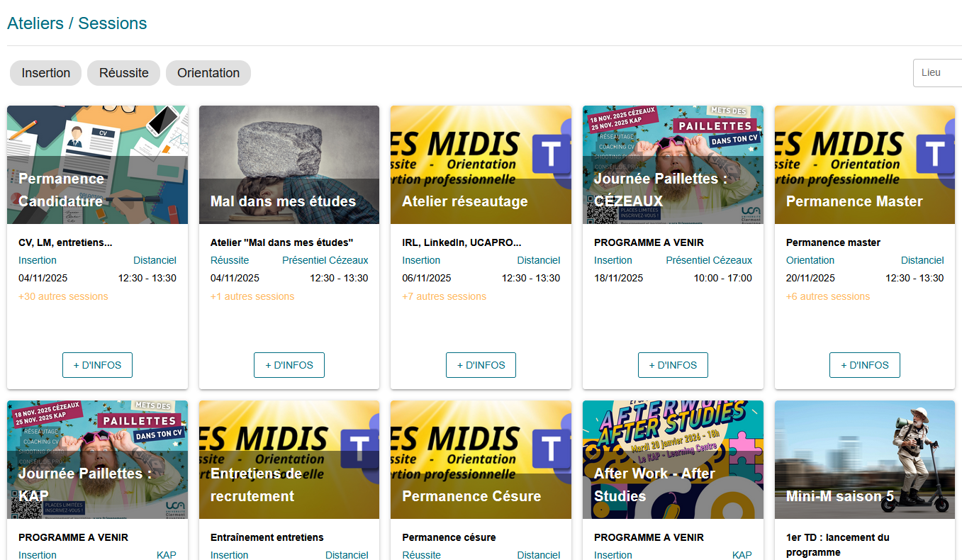The width and height of the screenshot is (962, 560).
Task: Show +6 autres sessions for Permanence Master
Action: pos(827,296)
